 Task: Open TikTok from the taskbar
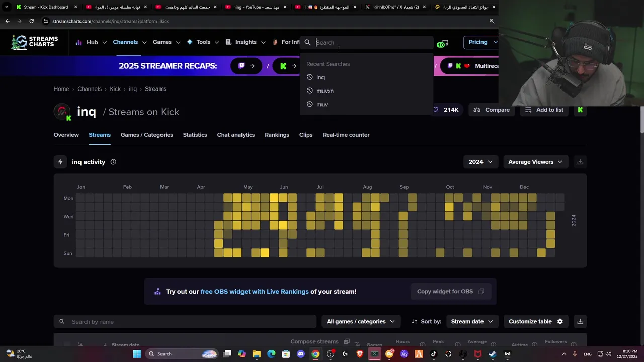point(433,354)
